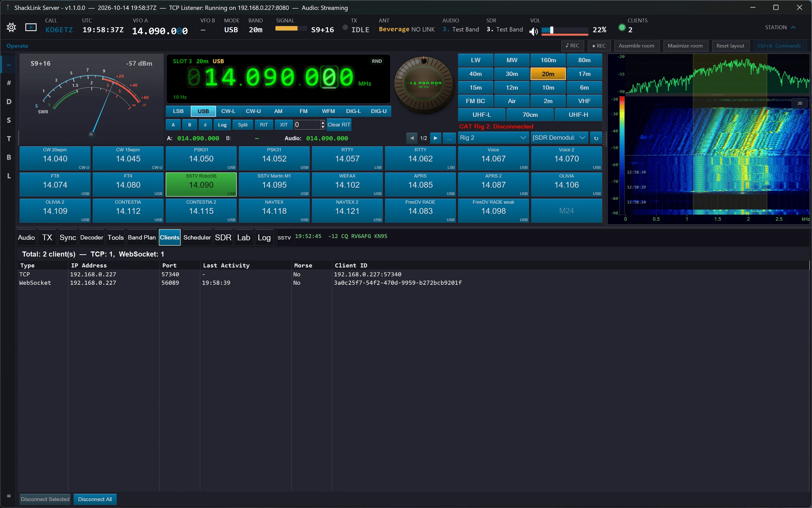Viewport: 812px width, 508px height.
Task: Click the round VFO tuning knob
Action: pos(424,84)
